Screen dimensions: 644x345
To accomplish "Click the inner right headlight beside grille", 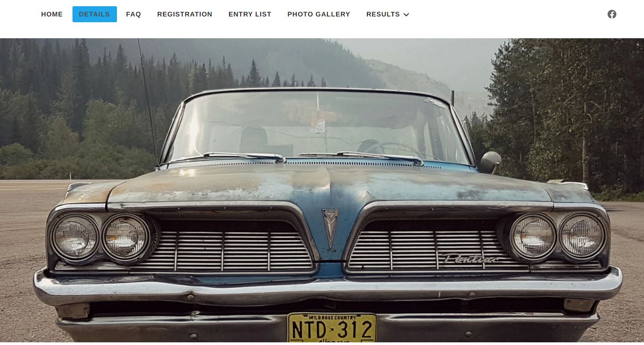I will [x=533, y=237].
